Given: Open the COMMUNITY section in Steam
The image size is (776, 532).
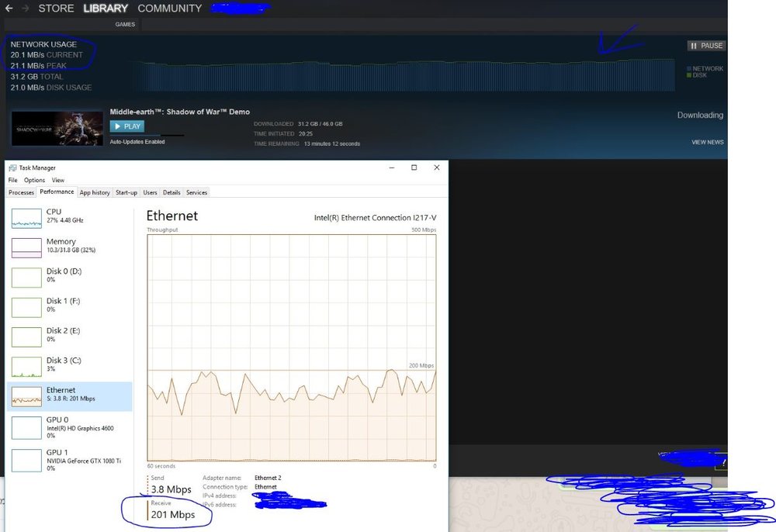Looking at the screenshot, I should pyautogui.click(x=170, y=9).
